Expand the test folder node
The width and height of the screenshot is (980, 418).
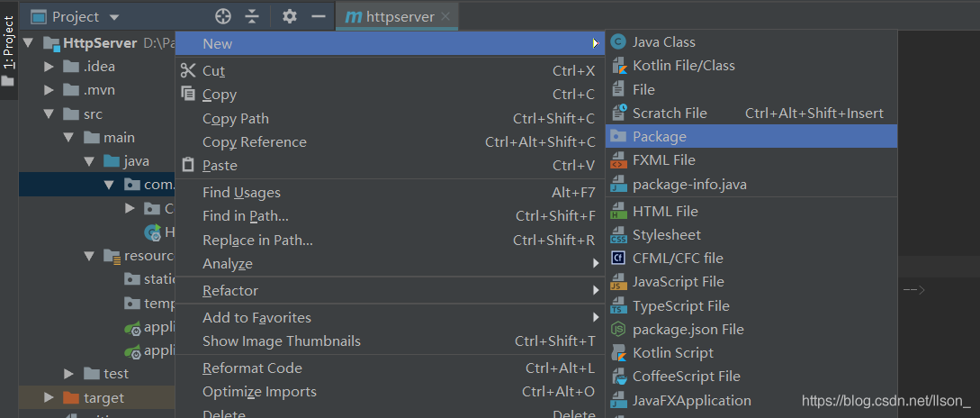69,374
